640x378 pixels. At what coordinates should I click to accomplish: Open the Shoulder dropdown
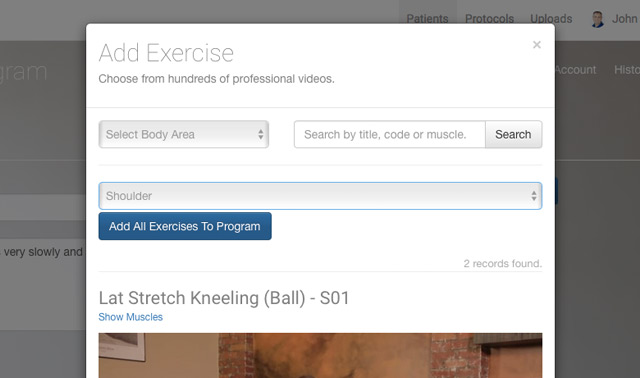(x=320, y=196)
